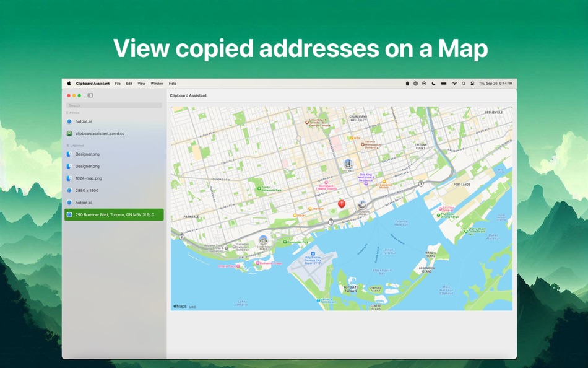This screenshot has height=368, width=588.
Task: Click the Toronto Island label
Action: (350, 289)
